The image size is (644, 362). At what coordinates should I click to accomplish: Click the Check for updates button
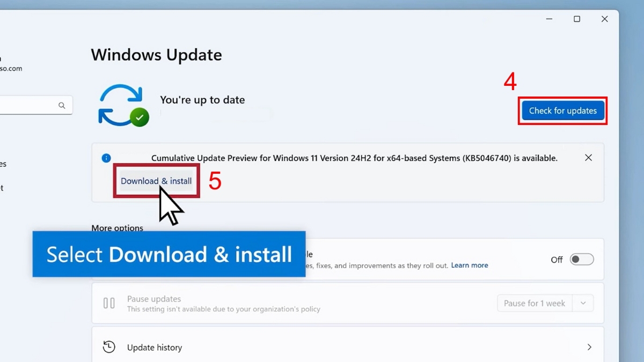563,111
